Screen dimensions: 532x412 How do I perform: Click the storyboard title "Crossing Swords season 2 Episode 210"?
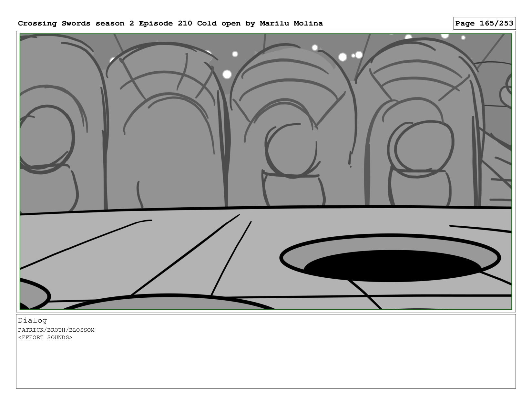pyautogui.click(x=105, y=23)
